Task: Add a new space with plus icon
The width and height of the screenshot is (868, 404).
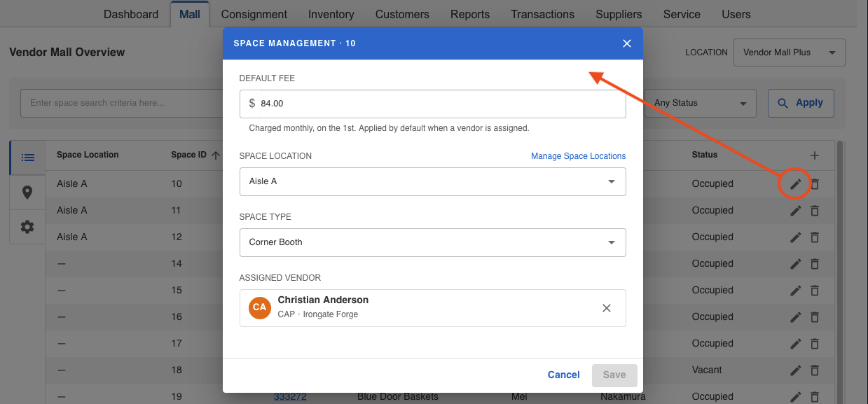Action: coord(815,155)
